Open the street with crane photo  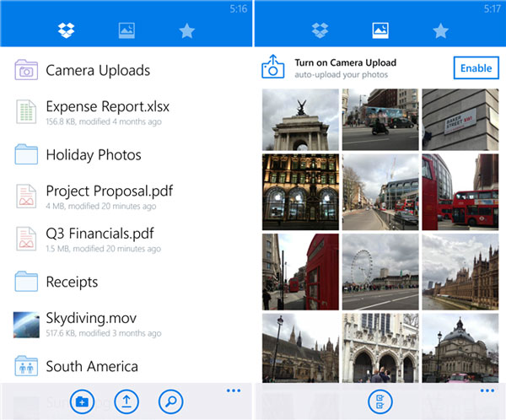pos(380,192)
